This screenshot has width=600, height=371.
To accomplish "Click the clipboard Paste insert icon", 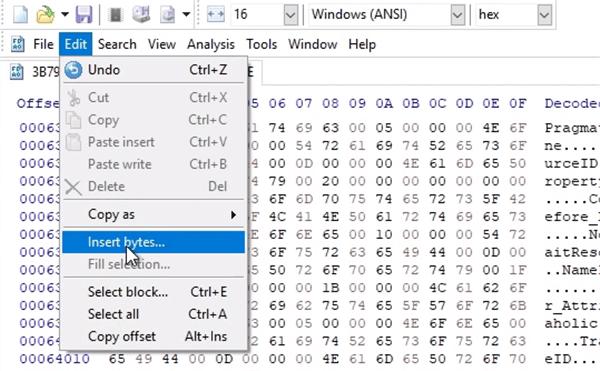I will 73,142.
